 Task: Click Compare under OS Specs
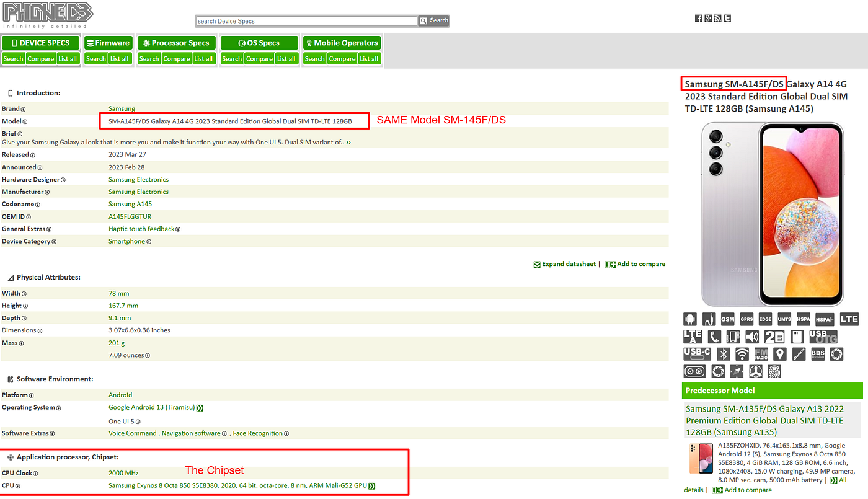point(259,59)
